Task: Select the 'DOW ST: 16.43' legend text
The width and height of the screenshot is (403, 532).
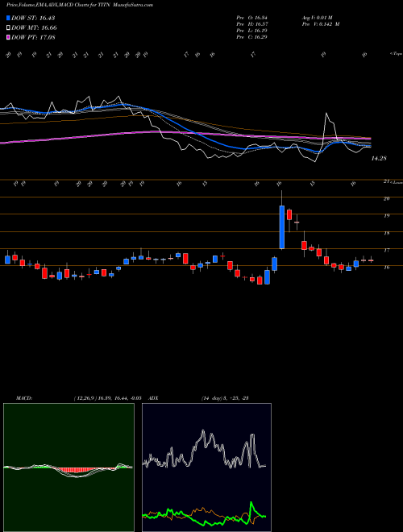Action: [33, 18]
